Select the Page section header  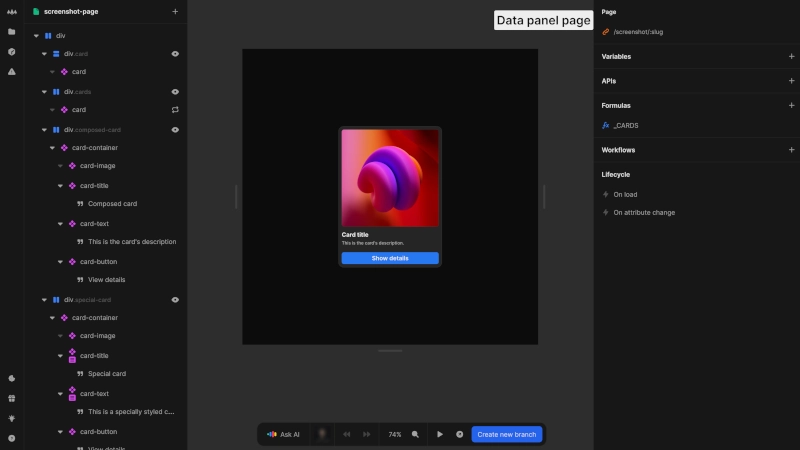609,11
